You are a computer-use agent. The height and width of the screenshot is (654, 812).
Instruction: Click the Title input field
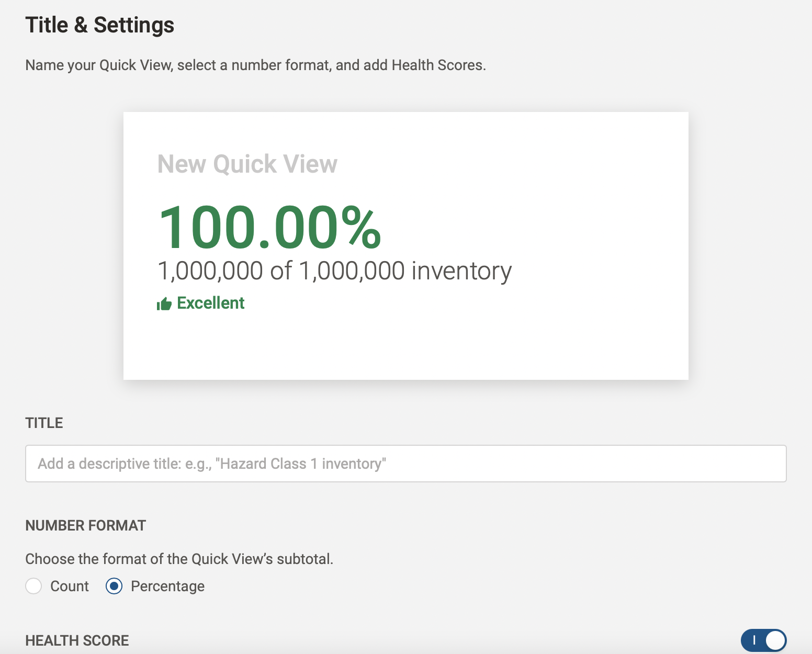tap(405, 464)
